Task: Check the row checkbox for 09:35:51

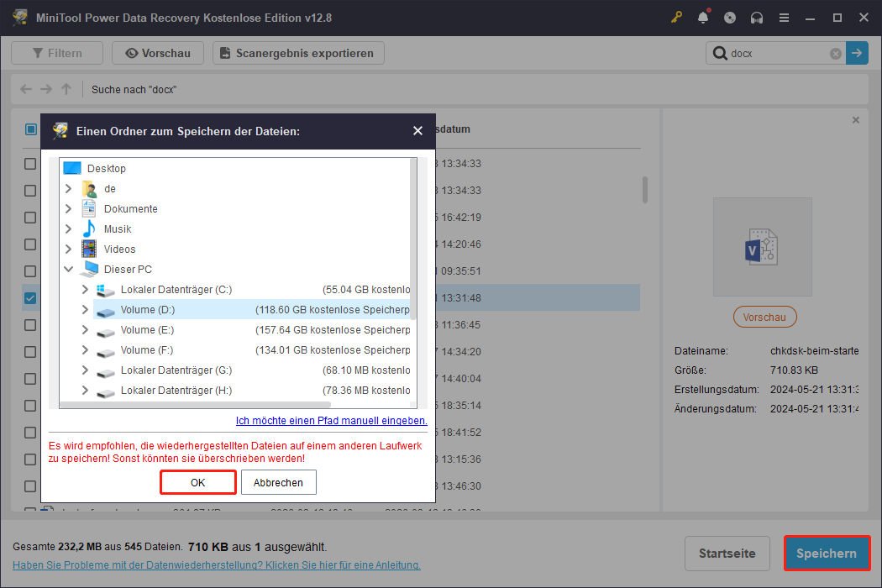Action: pos(30,271)
